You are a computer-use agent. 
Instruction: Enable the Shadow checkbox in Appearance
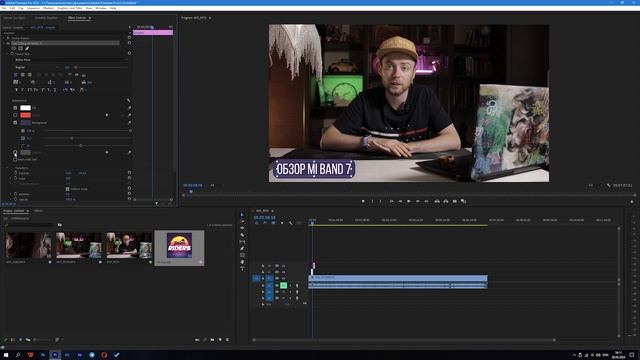tap(15, 152)
